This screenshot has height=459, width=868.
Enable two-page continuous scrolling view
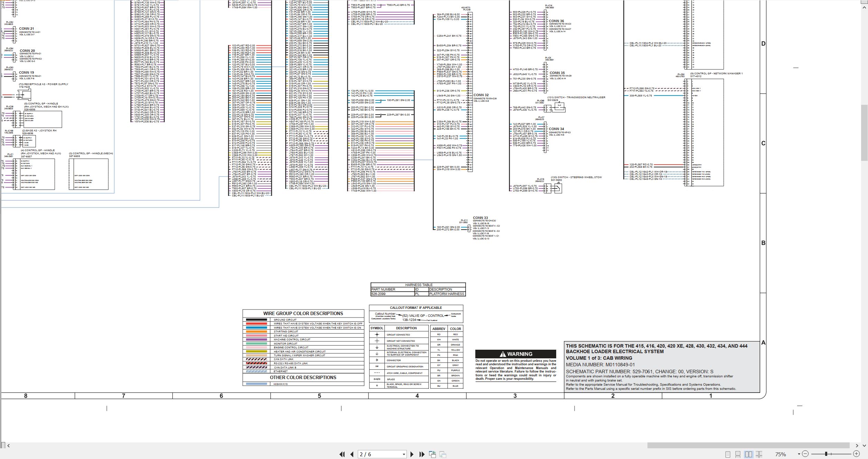coord(759,454)
